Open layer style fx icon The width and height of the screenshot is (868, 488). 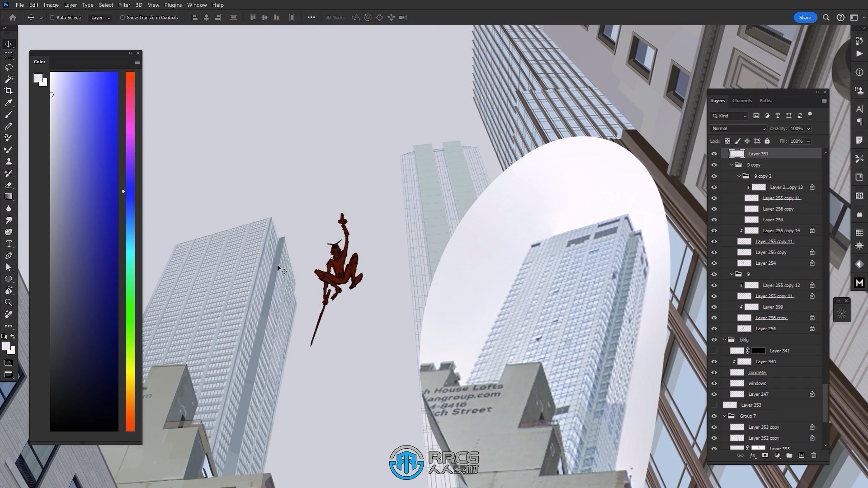pos(753,455)
